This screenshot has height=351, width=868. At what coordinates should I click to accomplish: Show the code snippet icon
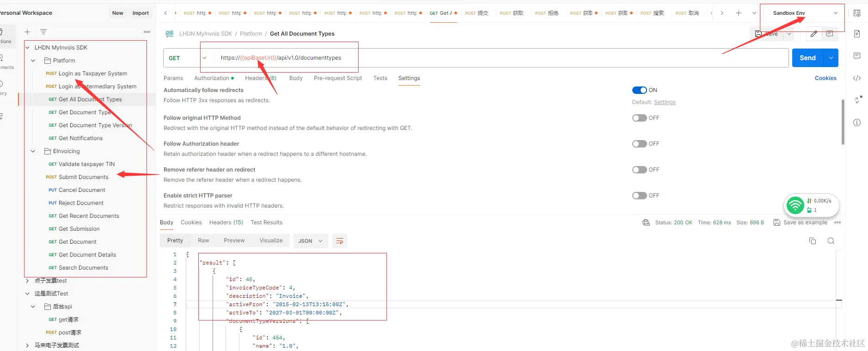tap(857, 78)
